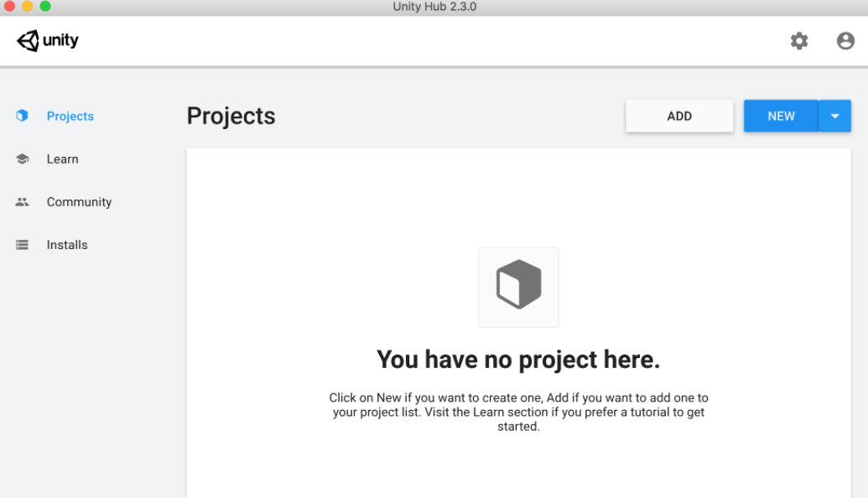Go to the Learn section
The height and width of the screenshot is (498, 868).
click(x=63, y=158)
